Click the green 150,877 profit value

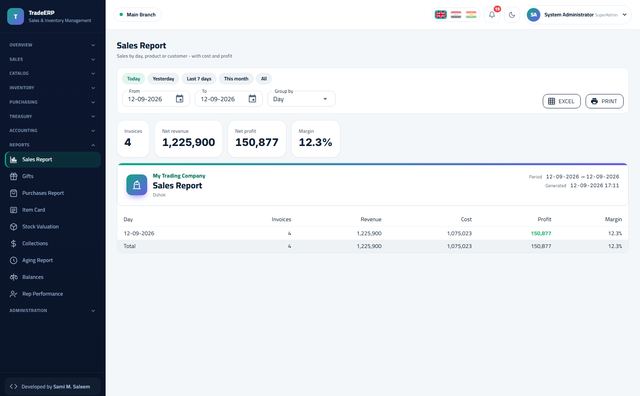coord(541,234)
